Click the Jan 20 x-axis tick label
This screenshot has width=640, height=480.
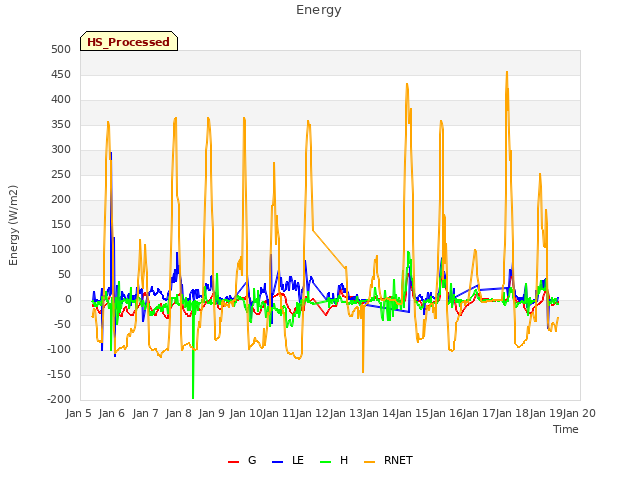pyautogui.click(x=579, y=413)
